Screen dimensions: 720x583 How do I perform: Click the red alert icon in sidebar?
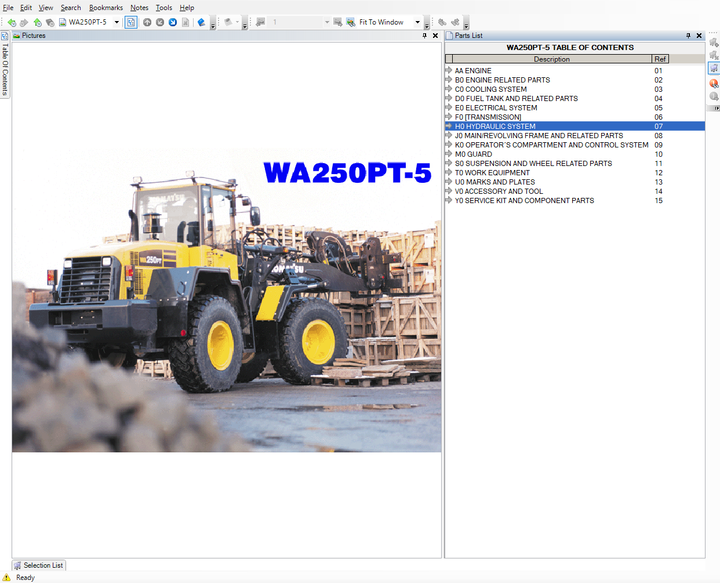point(714,83)
